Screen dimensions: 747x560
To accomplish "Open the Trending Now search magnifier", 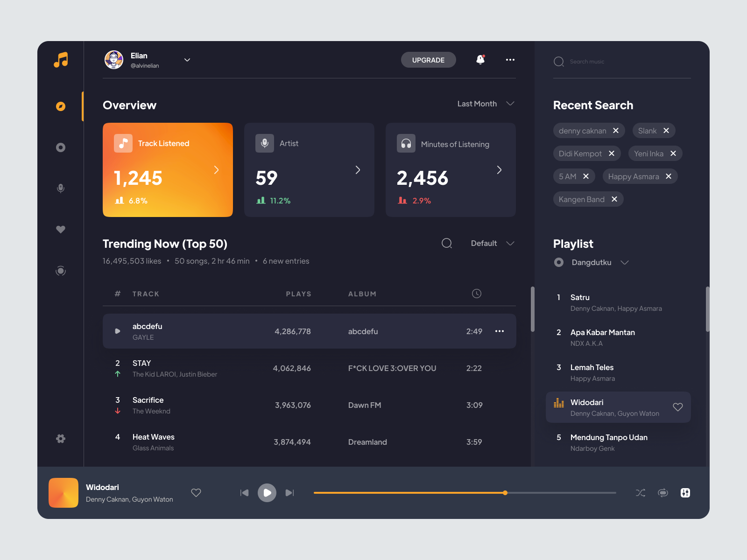I will click(447, 243).
